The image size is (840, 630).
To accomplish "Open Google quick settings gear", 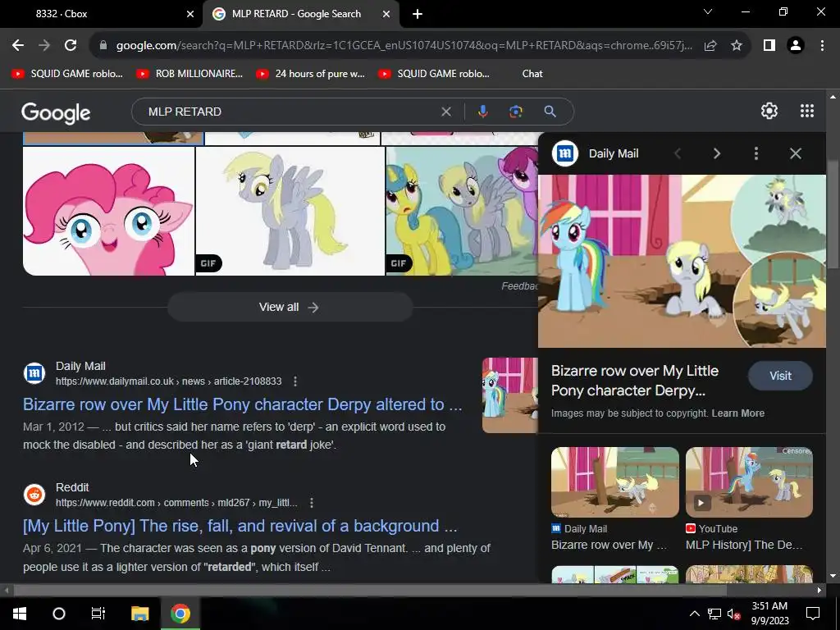I will point(769,111).
